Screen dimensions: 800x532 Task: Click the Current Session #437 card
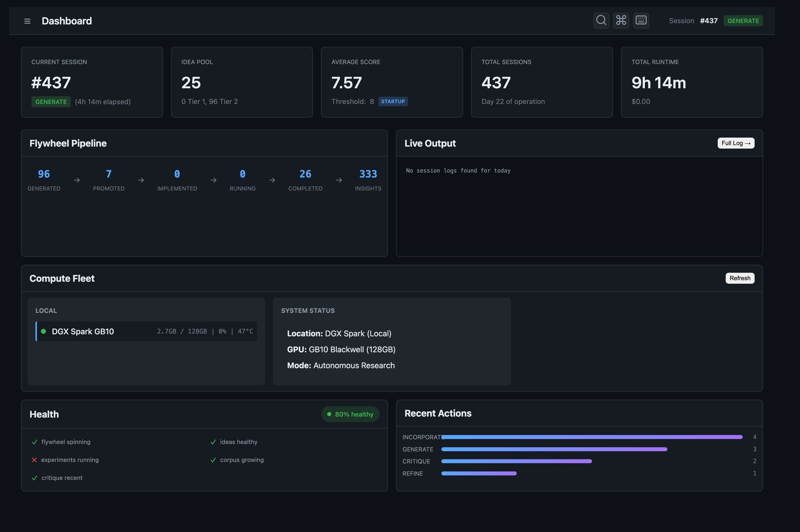[x=92, y=83]
